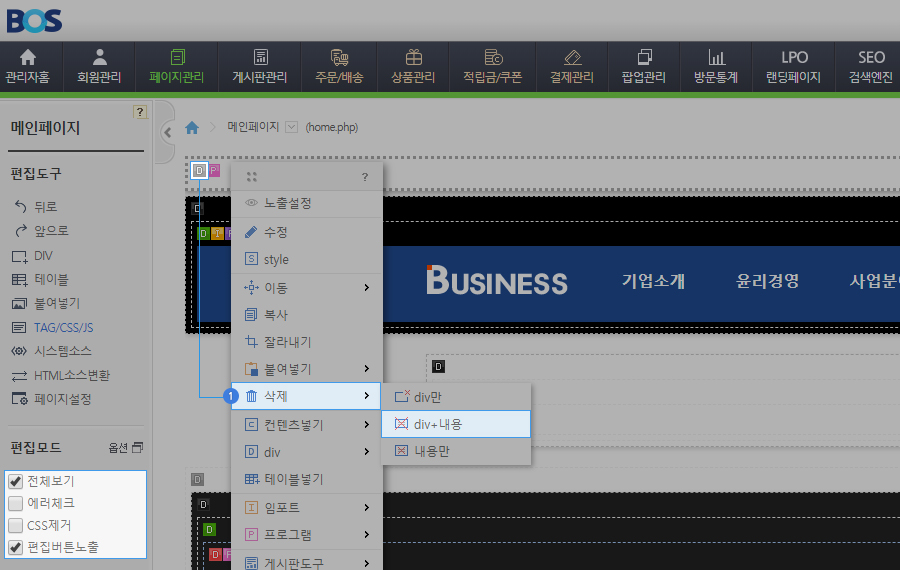The width and height of the screenshot is (900, 570).
Task: Collapse the left sidebar panel arrow
Action: point(167,132)
